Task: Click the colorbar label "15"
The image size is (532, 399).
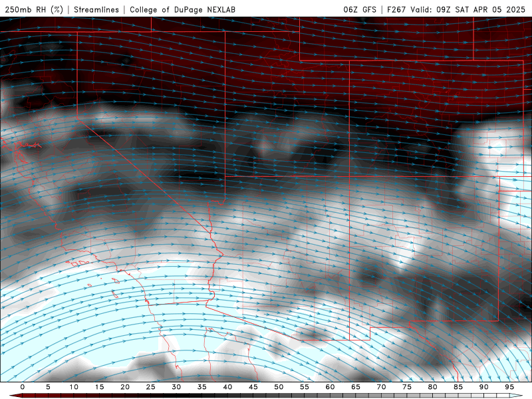Action: point(99,387)
